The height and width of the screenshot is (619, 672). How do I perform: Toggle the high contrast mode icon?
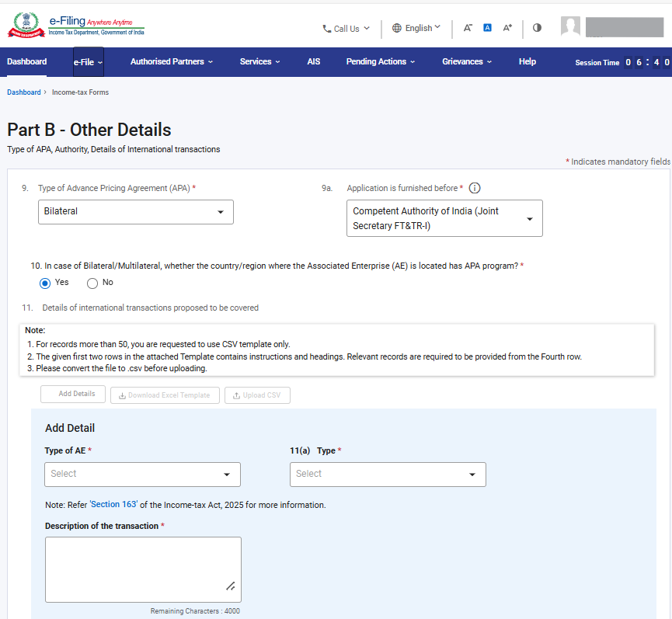coord(537,28)
